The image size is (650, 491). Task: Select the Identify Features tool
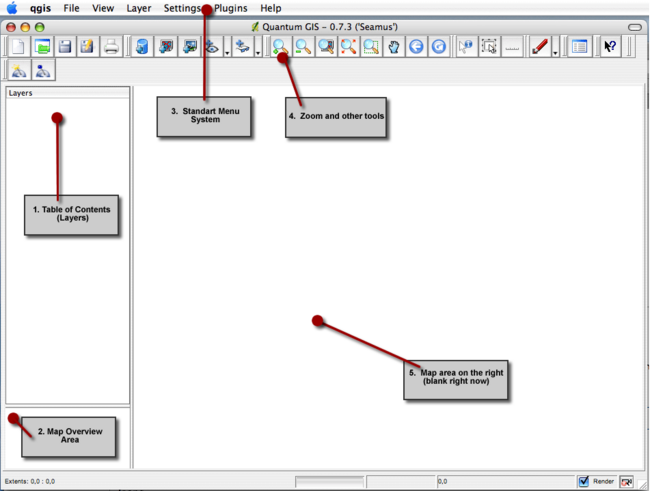click(466, 46)
